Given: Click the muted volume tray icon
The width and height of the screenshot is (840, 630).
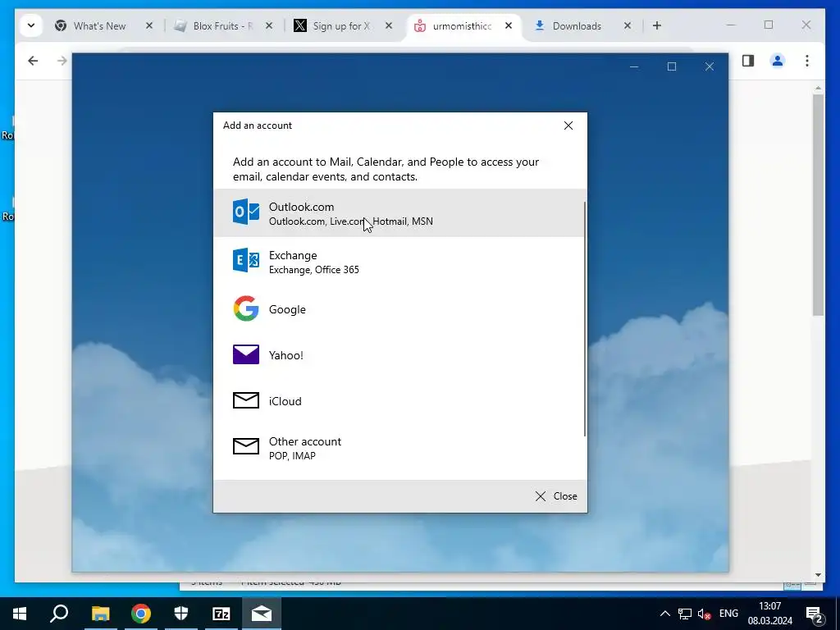Looking at the screenshot, I should click(705, 614).
